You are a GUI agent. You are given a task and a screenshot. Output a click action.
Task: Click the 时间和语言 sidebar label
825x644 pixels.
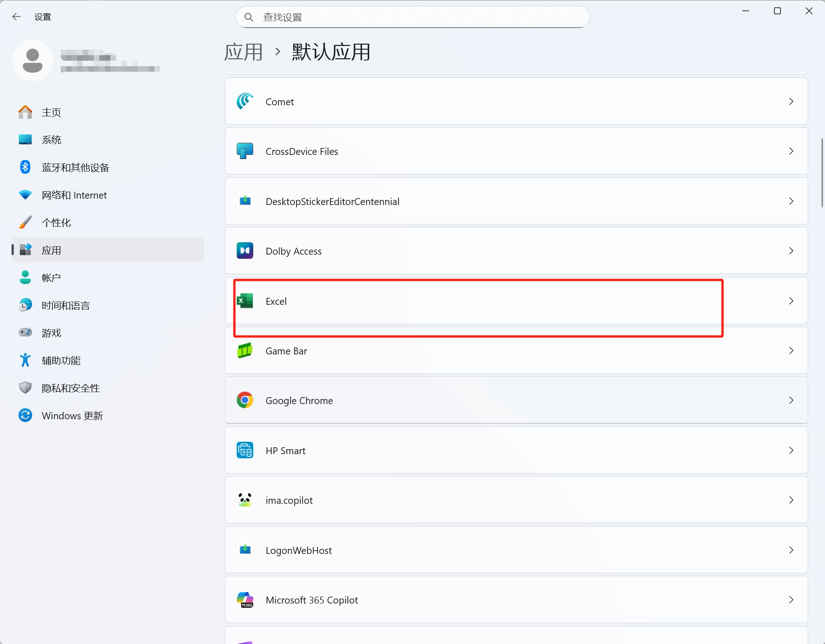[x=66, y=305]
